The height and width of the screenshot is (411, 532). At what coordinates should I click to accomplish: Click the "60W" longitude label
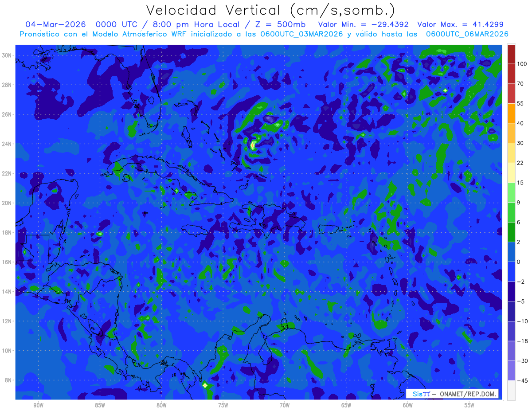point(408,405)
